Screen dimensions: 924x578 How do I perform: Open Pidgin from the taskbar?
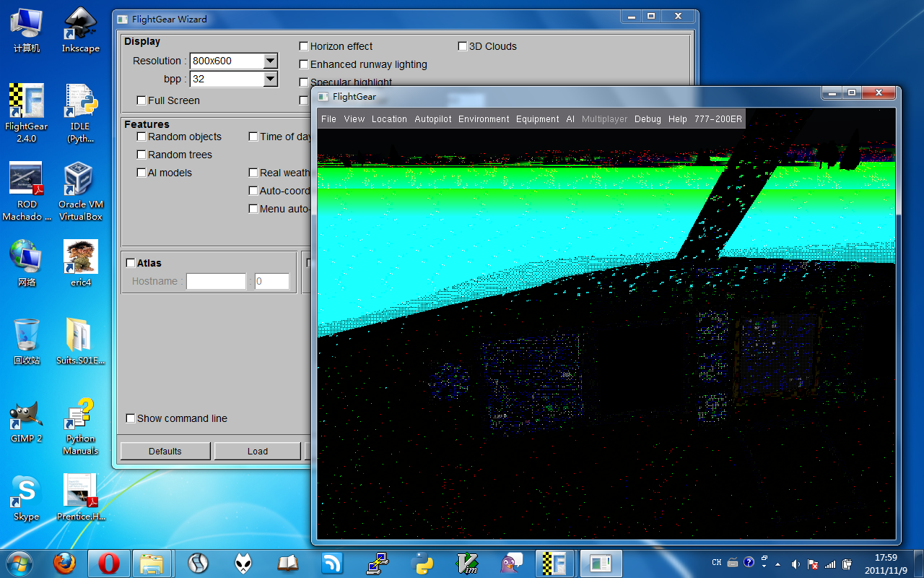(511, 563)
